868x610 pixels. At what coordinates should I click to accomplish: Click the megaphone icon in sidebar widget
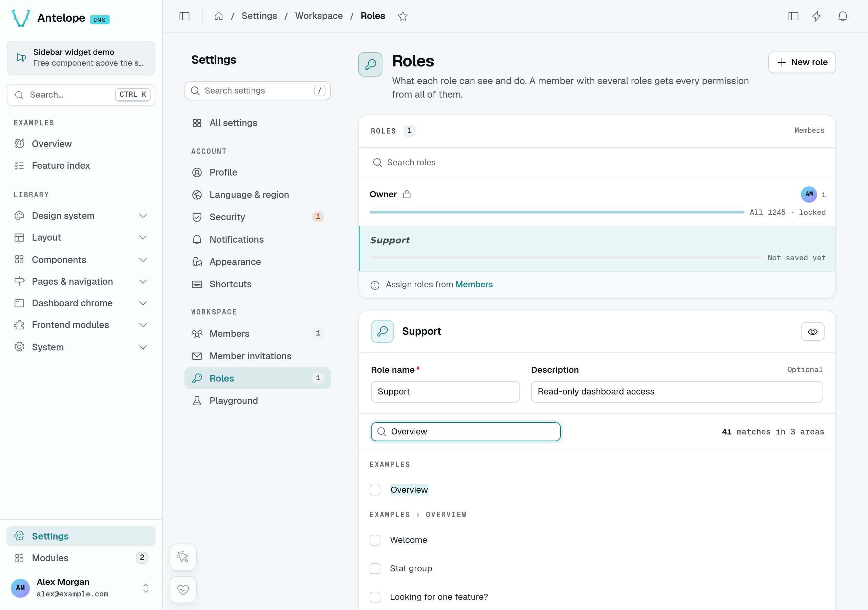coord(21,58)
